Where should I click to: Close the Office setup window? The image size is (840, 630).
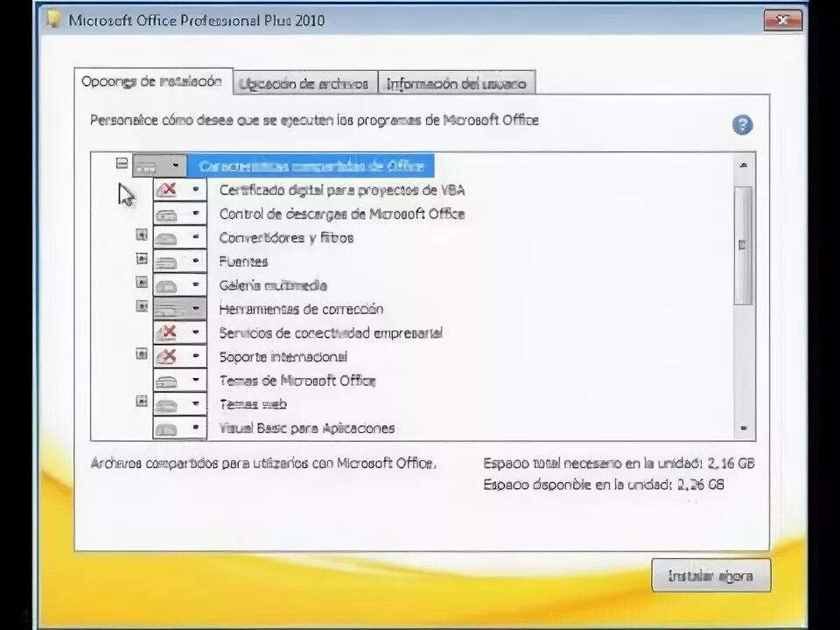tap(782, 21)
